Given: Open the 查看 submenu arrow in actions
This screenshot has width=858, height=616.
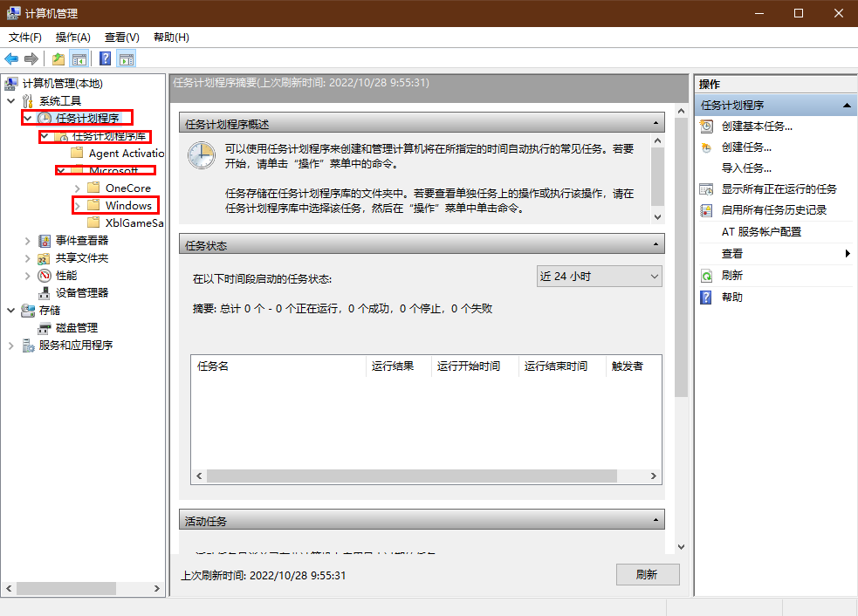Looking at the screenshot, I should (x=847, y=253).
